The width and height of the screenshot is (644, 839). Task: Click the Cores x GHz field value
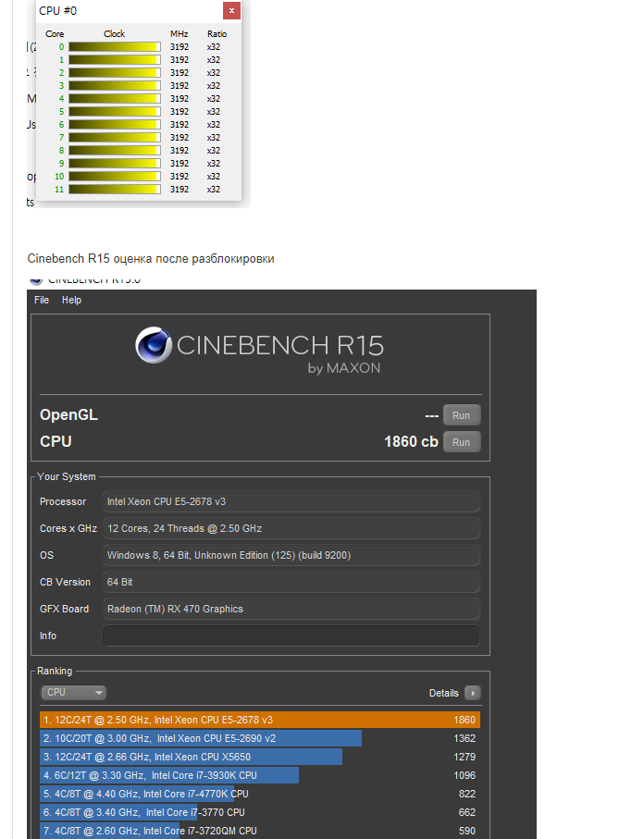pyautogui.click(x=291, y=528)
